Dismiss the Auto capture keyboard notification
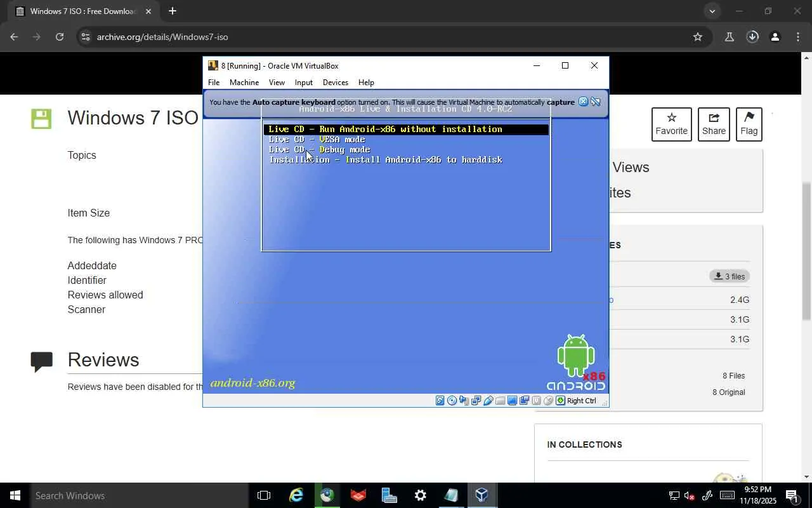Viewport: 812px width, 508px height. tap(584, 102)
